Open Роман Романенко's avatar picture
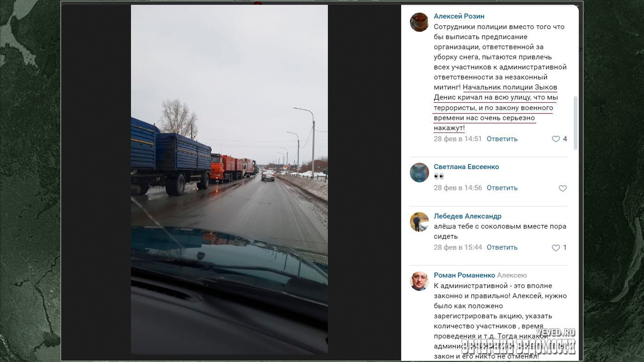 point(419,281)
